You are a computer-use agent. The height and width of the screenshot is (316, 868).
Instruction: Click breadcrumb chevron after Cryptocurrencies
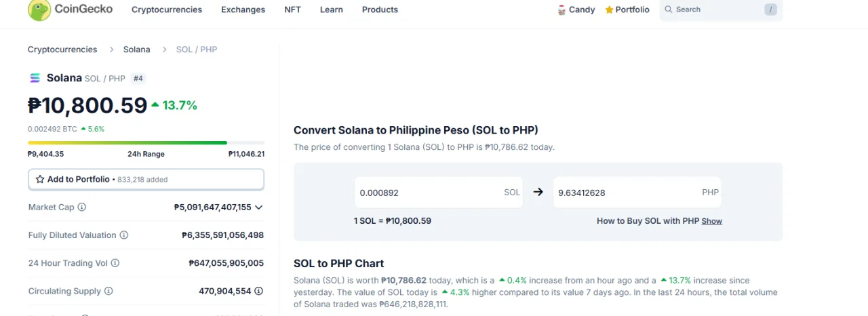click(111, 50)
